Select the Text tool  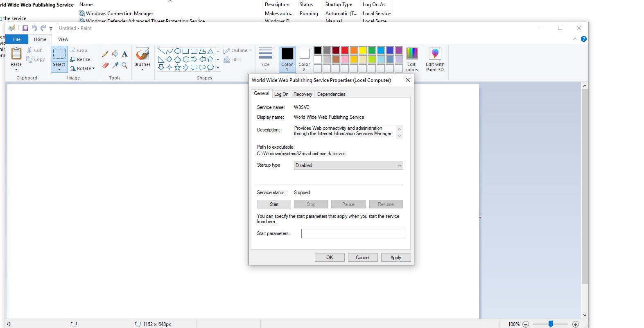[x=125, y=54]
